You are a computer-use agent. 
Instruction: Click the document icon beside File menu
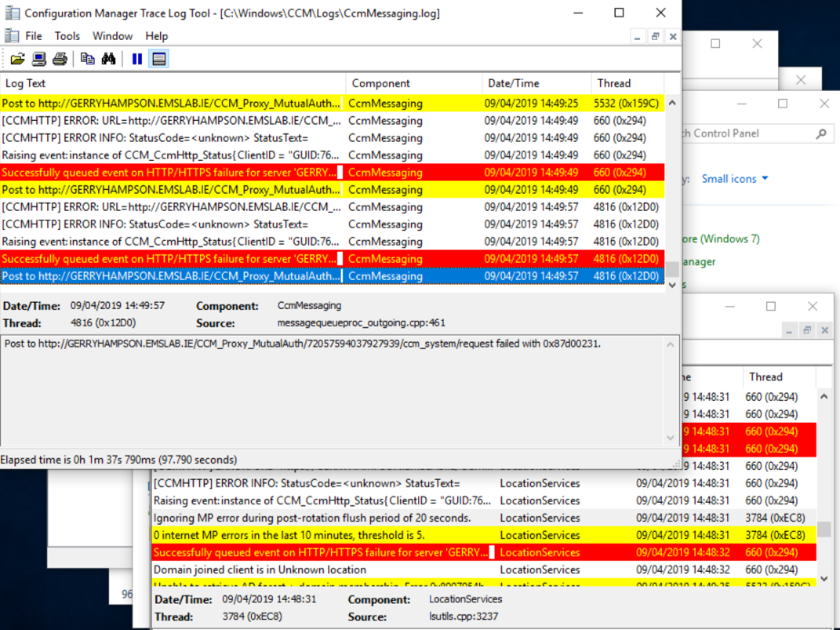click(x=11, y=35)
